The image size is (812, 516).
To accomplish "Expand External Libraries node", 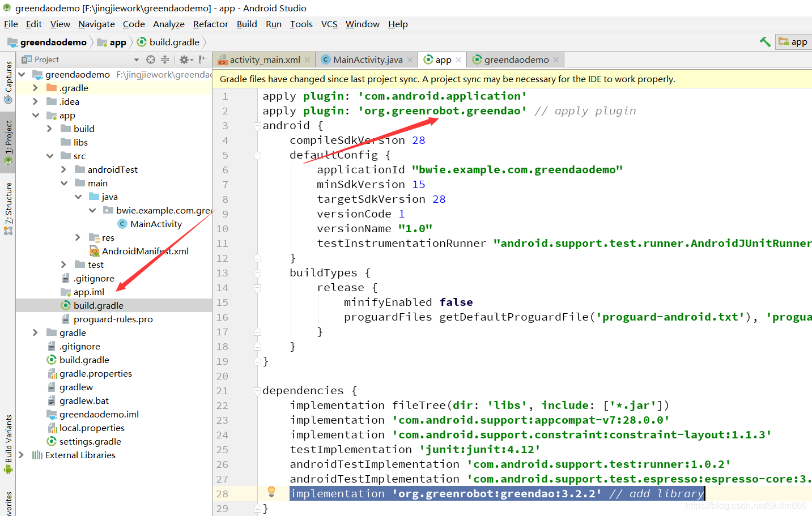I will click(22, 455).
